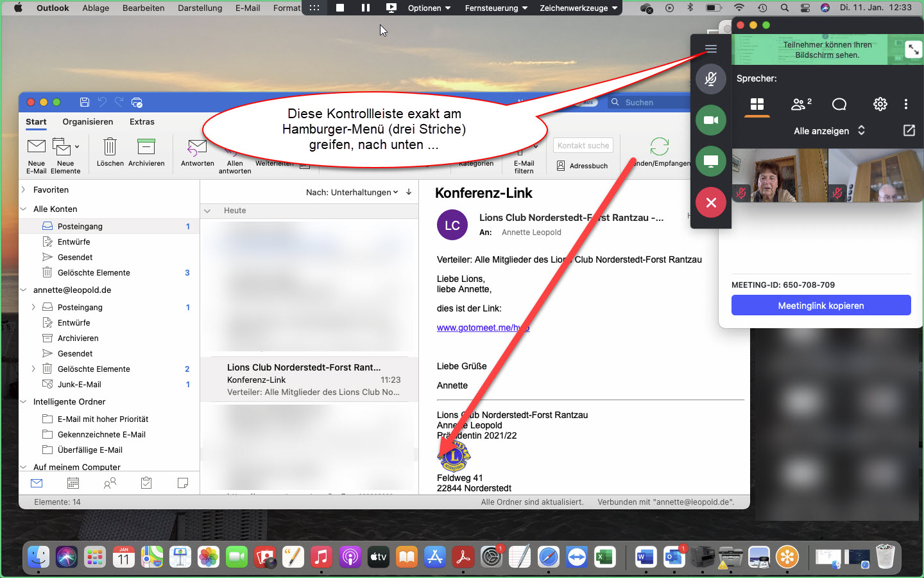This screenshot has width=924, height=578.
Task: Open the three-dot more options menu in GoToMeeting
Action: [x=906, y=104]
